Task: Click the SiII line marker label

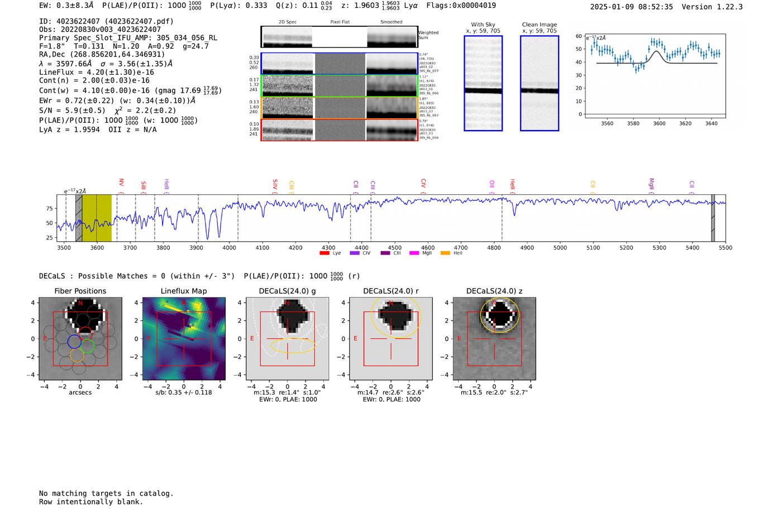Action: coord(144,185)
